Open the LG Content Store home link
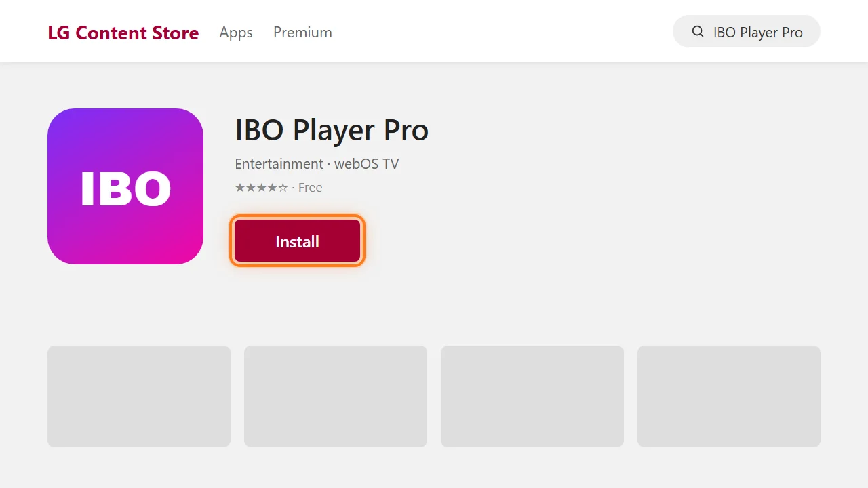Viewport: 868px width, 488px height. 123,33
